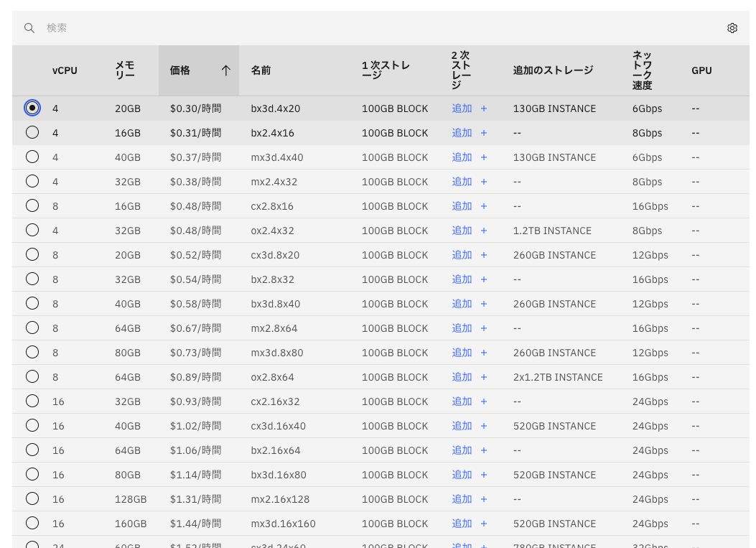This screenshot has height=548, width=756.
Task: Click the 1次ストレージ column header
Action: 386,70
